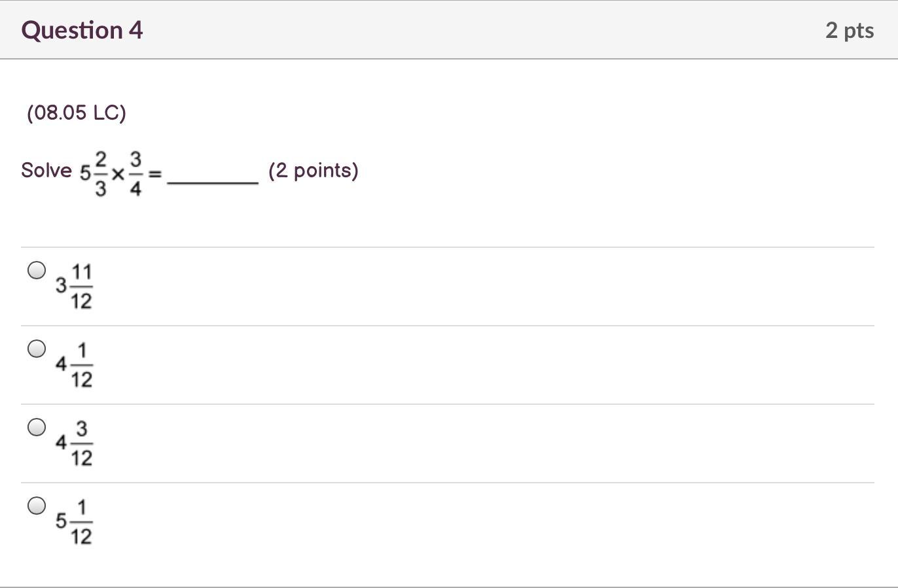Viewport: 898px width, 588px height.
Task: Click the answer label 4 1/12
Action: pyautogui.click(x=74, y=365)
